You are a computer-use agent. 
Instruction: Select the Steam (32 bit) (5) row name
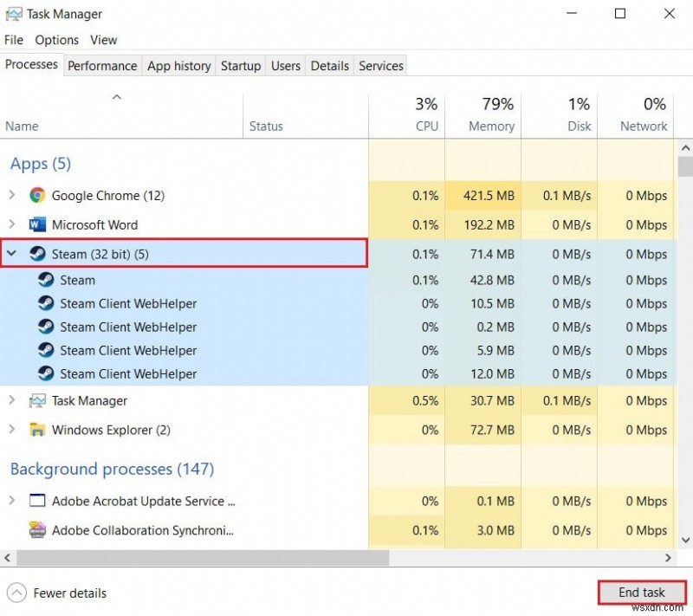(100, 254)
